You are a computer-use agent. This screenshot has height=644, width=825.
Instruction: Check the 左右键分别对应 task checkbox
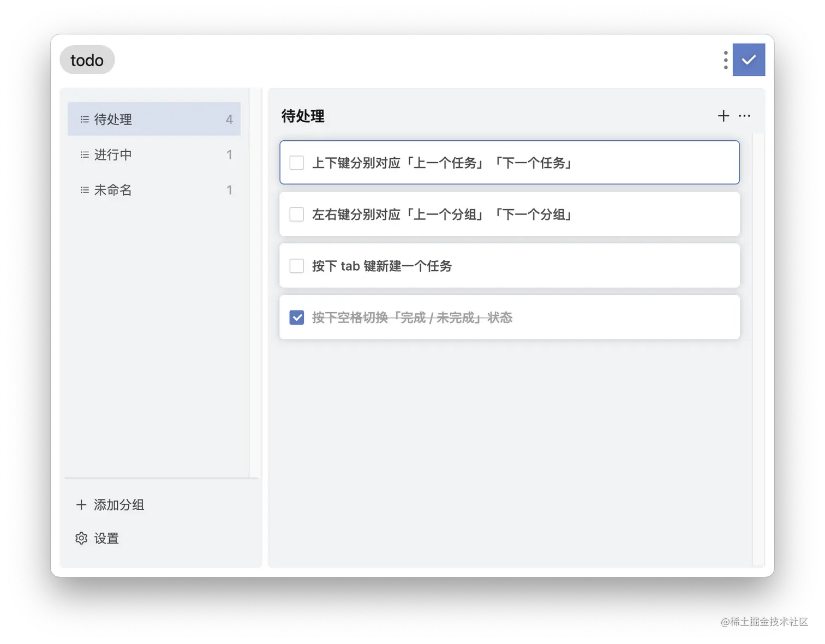pos(297,214)
